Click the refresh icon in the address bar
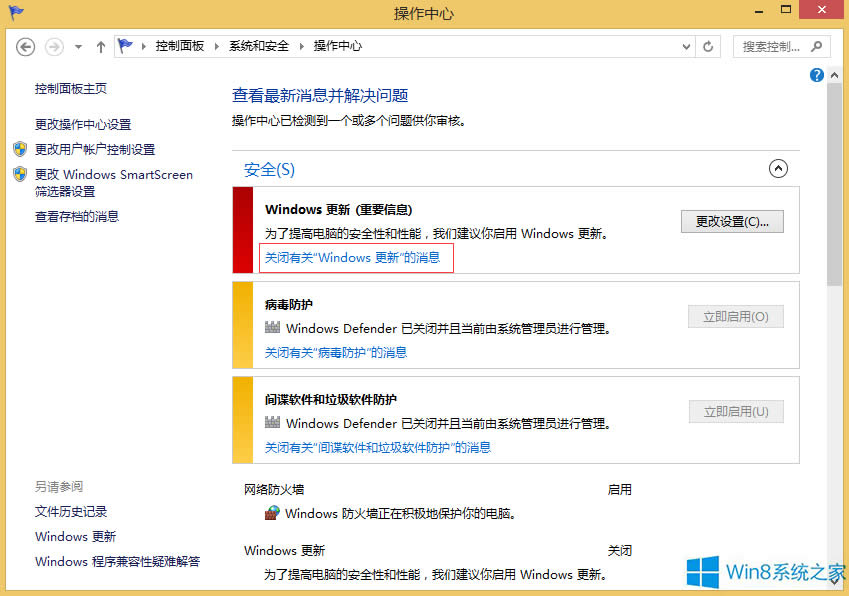The height and width of the screenshot is (596, 849). pos(708,46)
